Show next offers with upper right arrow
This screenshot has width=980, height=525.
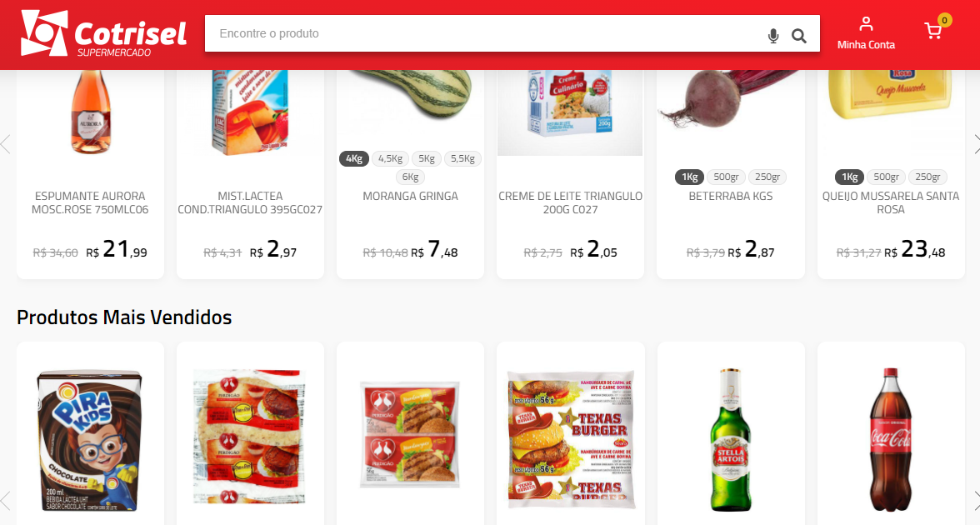pos(976,143)
